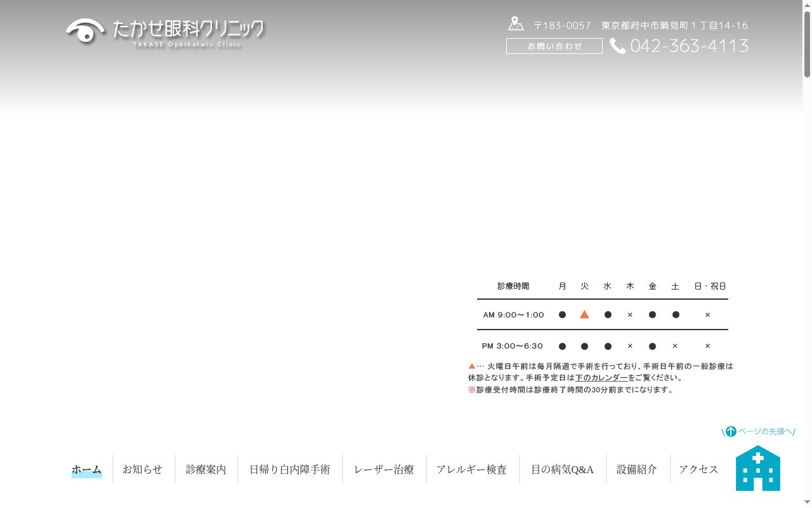Click the AM 9:00～1:00 row label

pos(514,315)
